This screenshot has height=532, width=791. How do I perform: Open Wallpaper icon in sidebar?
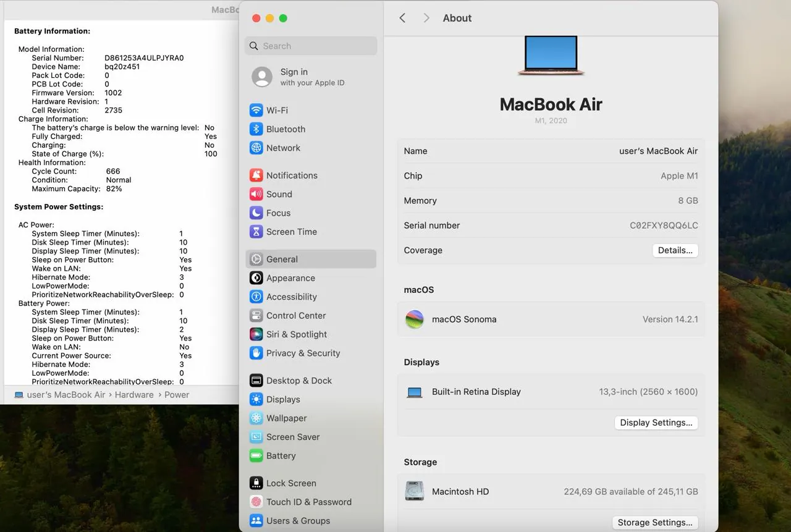click(256, 418)
